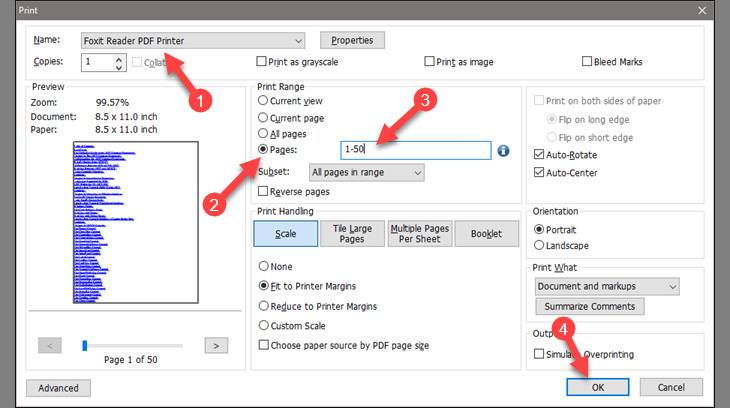Enable Print as grayscale checkbox
730x408 pixels.
point(262,62)
